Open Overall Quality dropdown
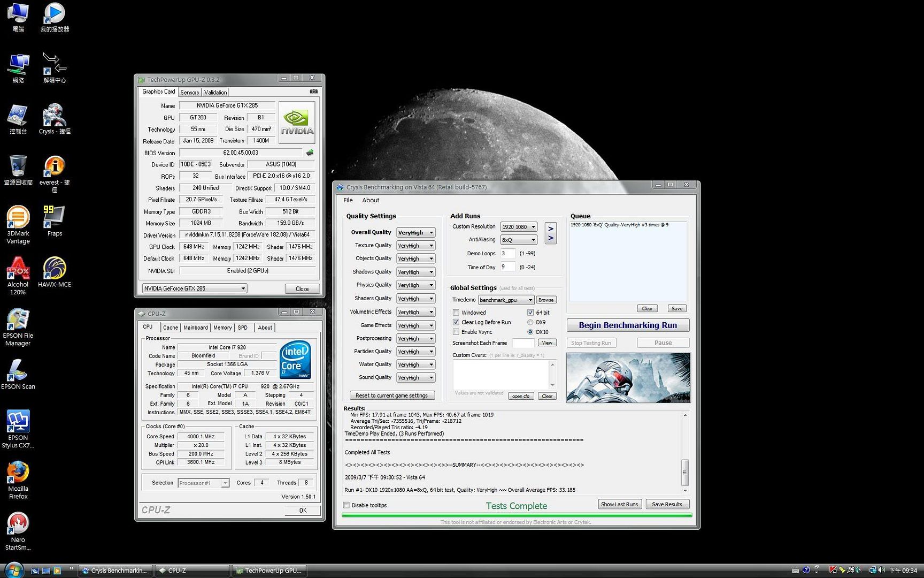924x578 pixels. pyautogui.click(x=415, y=233)
